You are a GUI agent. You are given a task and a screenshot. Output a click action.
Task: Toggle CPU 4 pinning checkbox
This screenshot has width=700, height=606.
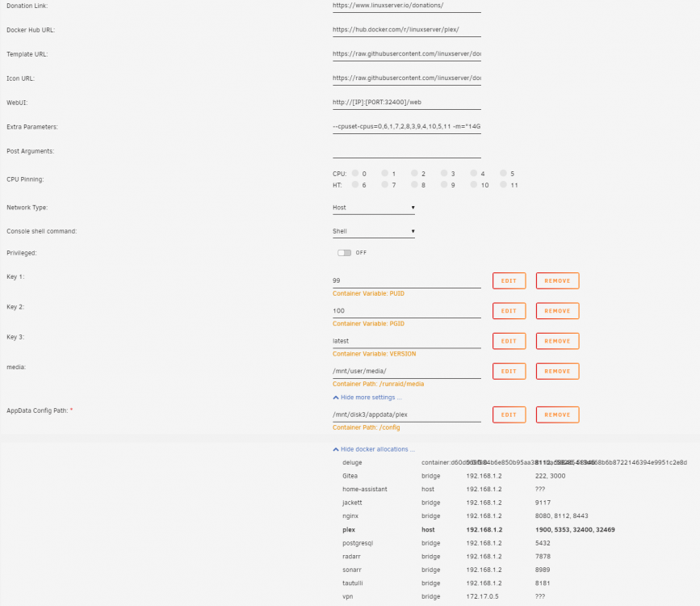474,173
